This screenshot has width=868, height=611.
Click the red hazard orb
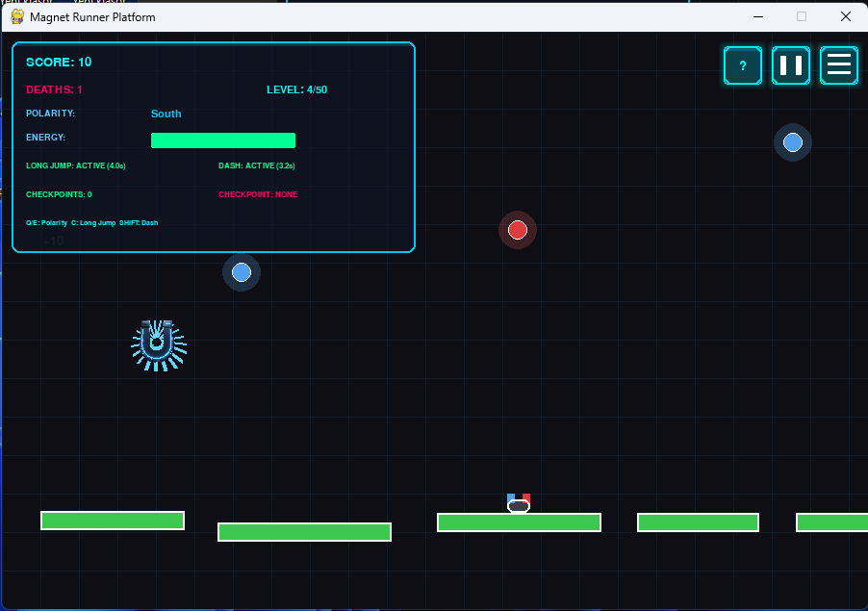[518, 230]
